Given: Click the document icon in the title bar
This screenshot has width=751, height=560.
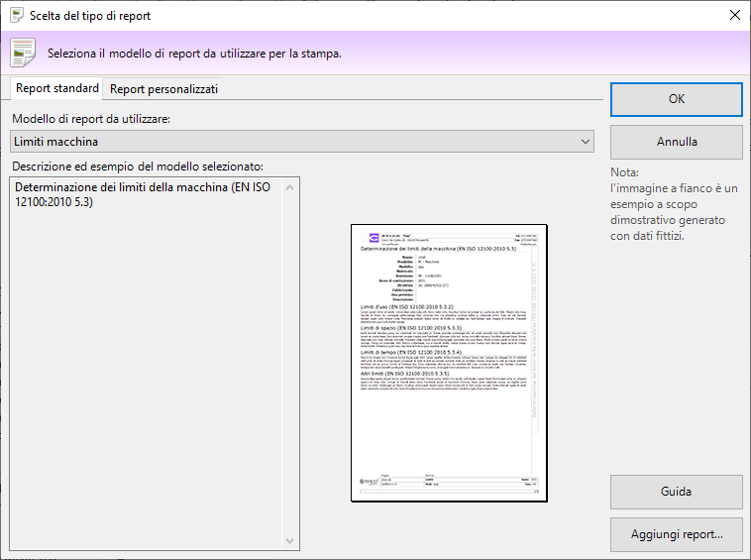Looking at the screenshot, I should (x=17, y=16).
